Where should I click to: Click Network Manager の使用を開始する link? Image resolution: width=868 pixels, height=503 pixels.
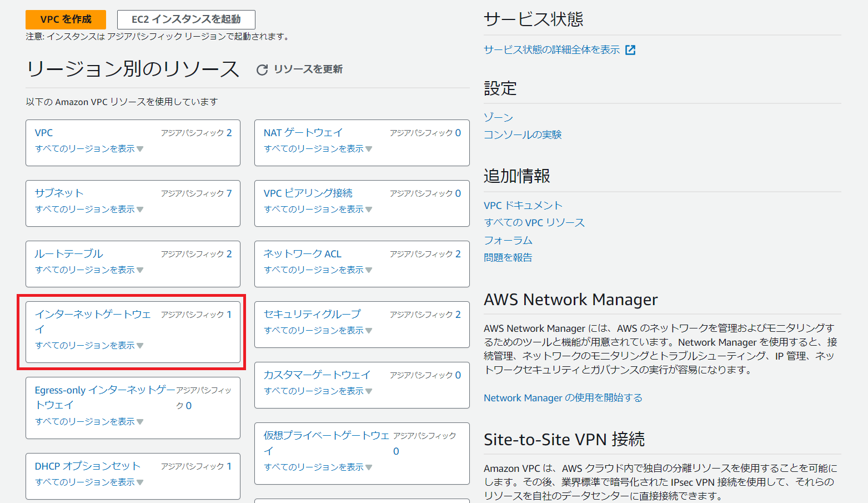click(x=563, y=398)
